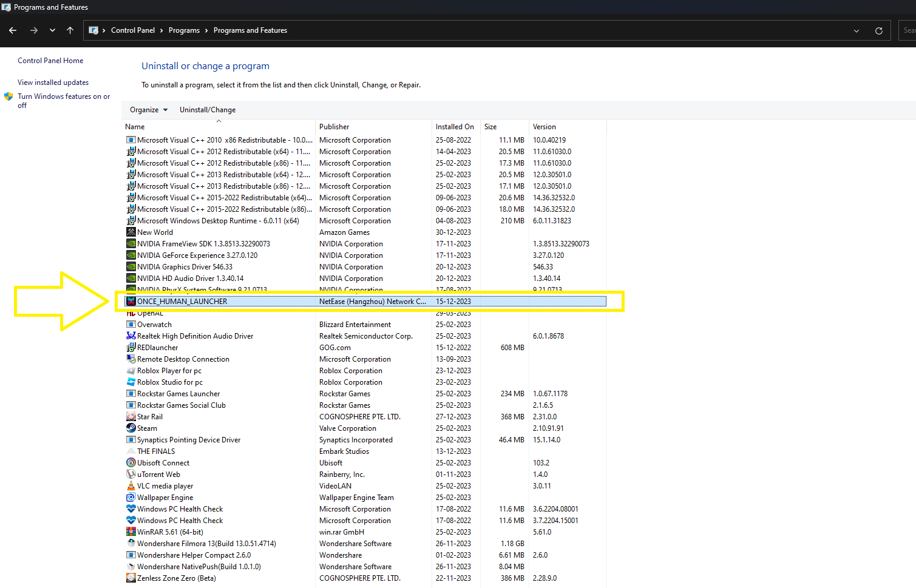Select NVIDIA HD Audio Driver icon
This screenshot has width=916, height=588.
click(131, 279)
